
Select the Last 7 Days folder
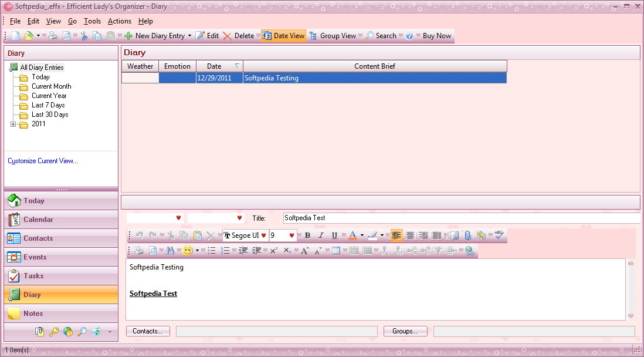(48, 105)
